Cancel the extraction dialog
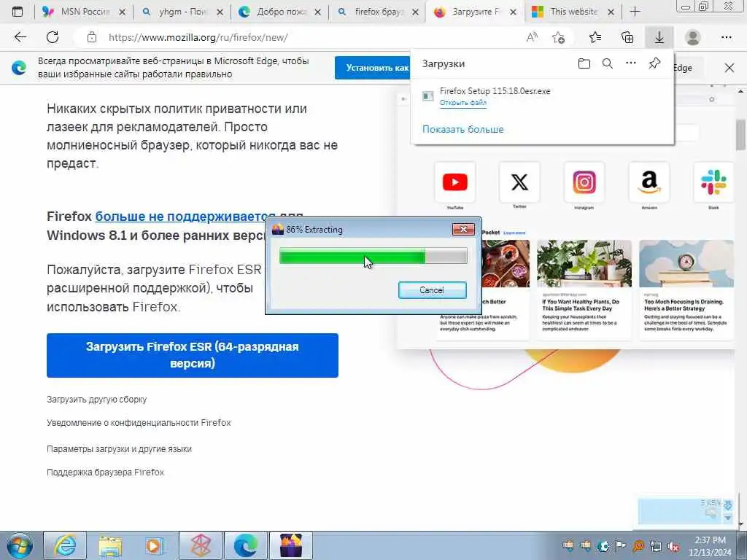 coord(432,290)
